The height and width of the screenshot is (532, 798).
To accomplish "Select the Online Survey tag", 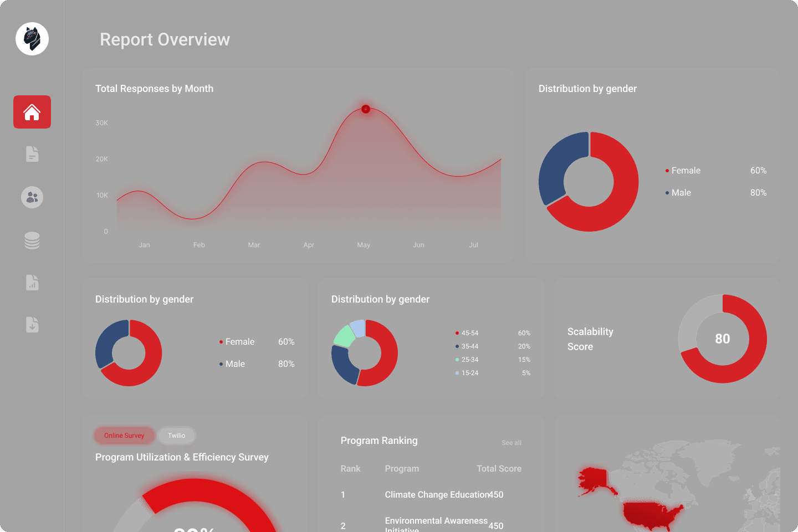I will pos(124,436).
